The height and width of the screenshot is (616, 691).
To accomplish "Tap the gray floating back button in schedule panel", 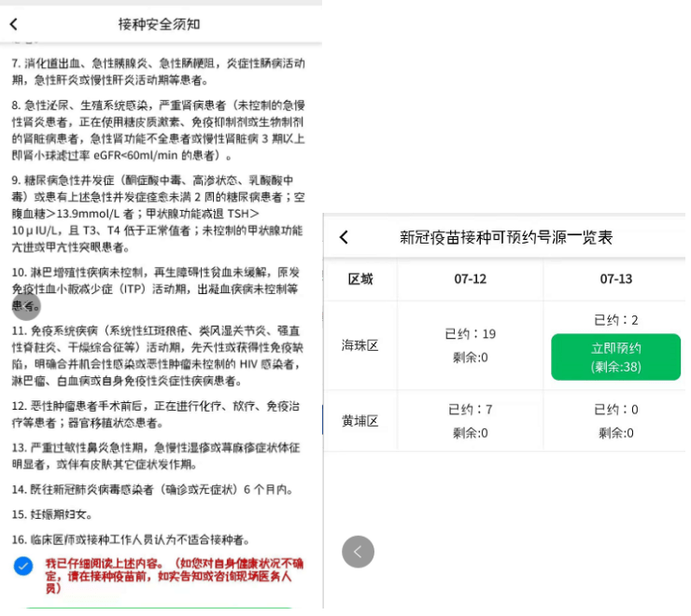I will (358, 552).
